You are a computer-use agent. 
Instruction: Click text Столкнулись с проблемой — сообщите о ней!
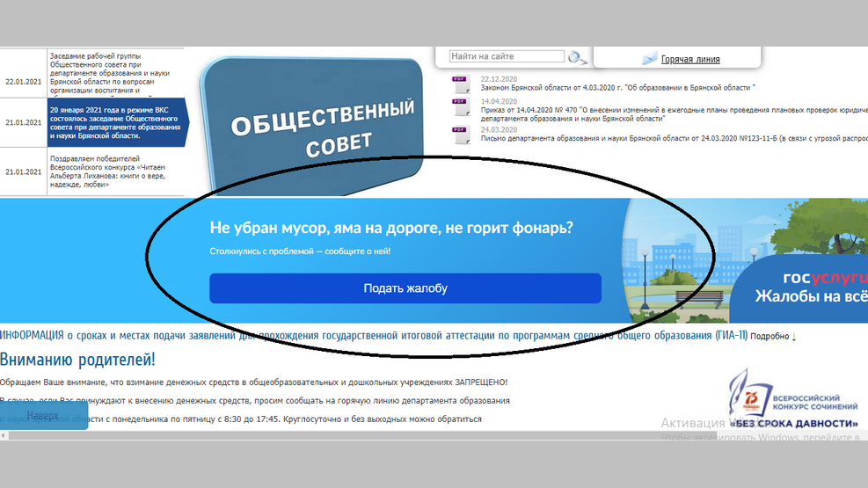300,251
